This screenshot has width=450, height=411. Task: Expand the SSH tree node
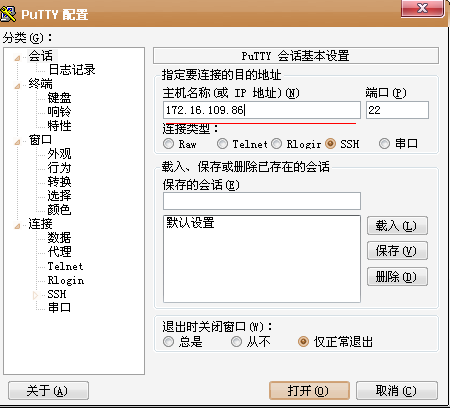pos(36,295)
